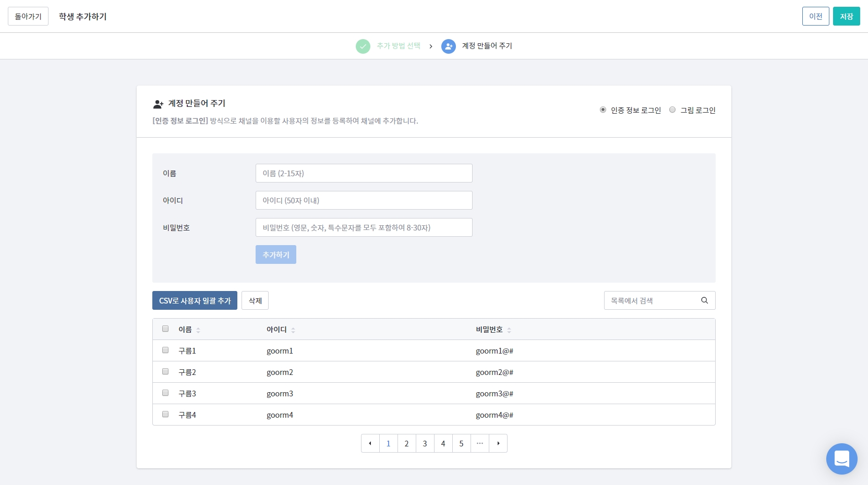This screenshot has height=485, width=868.
Task: Open the chat support bubble icon
Action: 841,459
